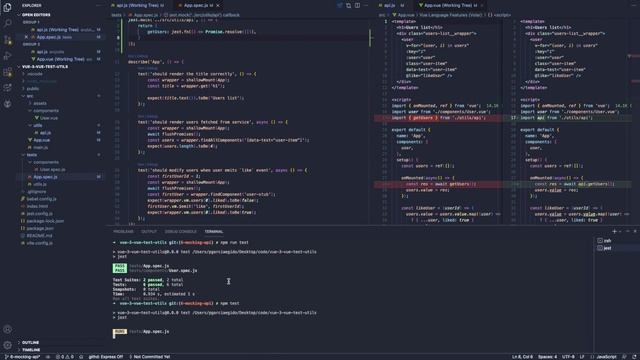The height and width of the screenshot is (360, 640).
Task: Switch to App.vue (Working Tree) tab
Action: click(448, 5)
